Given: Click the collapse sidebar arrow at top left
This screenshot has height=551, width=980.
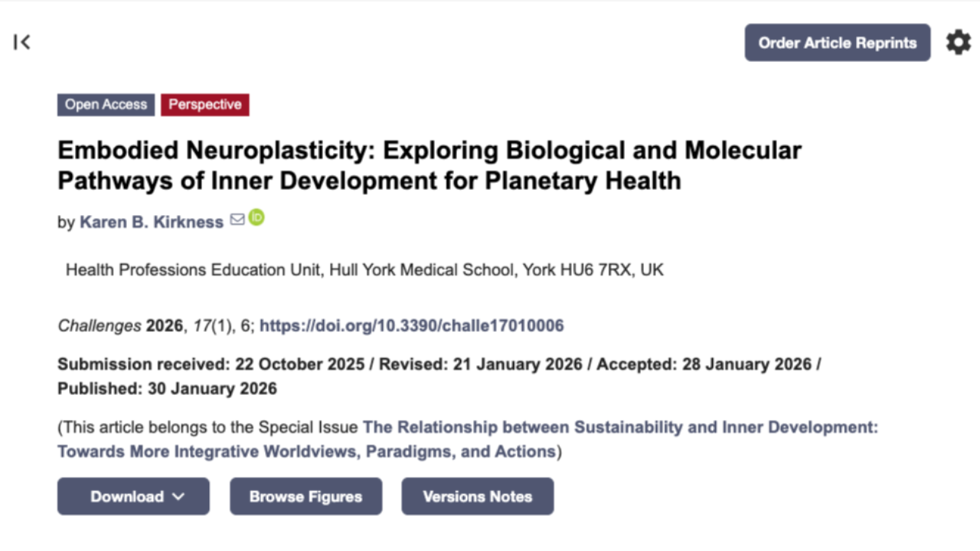Looking at the screenshot, I should 21,42.
